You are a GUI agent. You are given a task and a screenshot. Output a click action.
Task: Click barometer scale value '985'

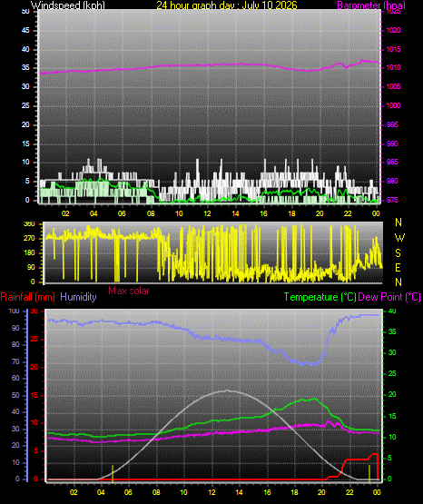click(x=392, y=162)
